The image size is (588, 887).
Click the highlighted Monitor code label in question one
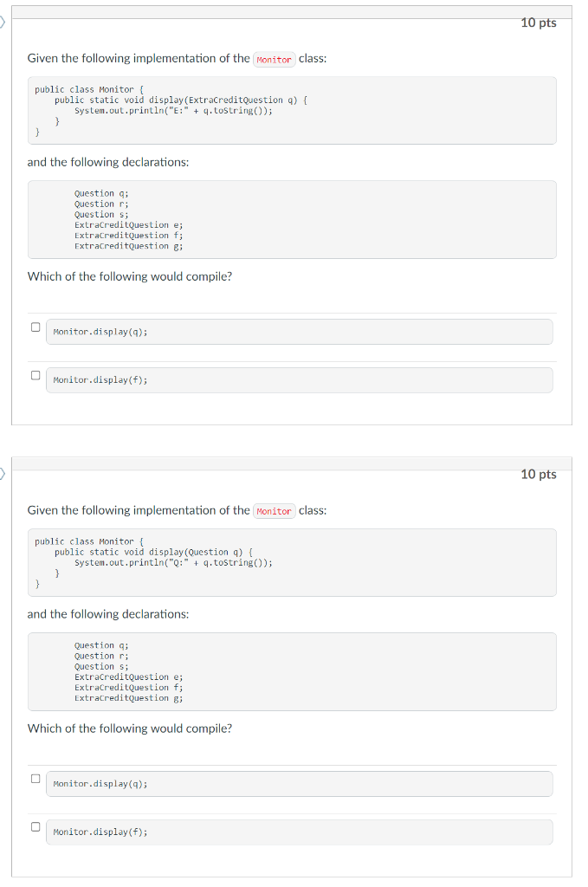tap(274, 59)
